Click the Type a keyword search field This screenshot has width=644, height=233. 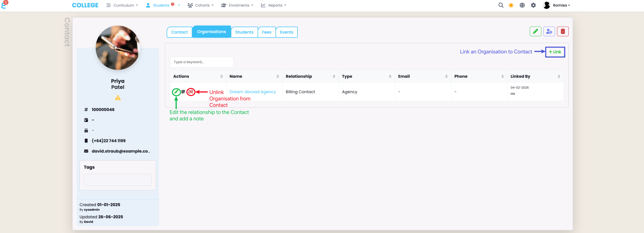(202, 62)
